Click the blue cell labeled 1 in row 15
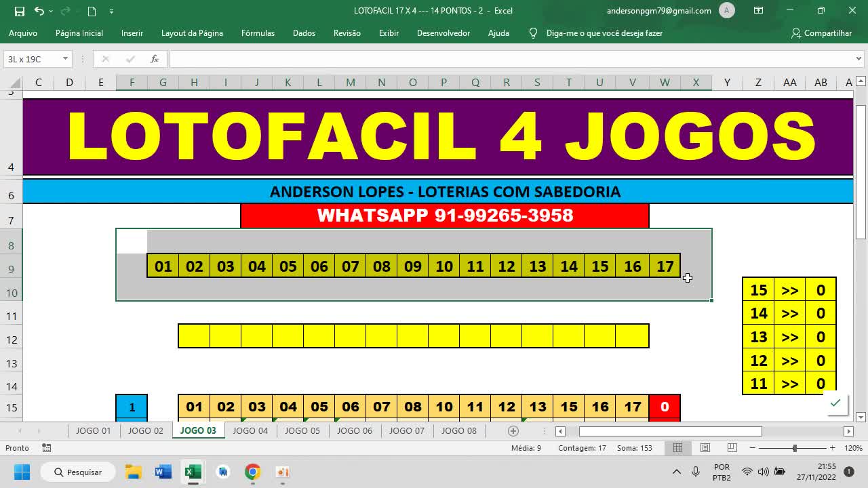The height and width of the screenshot is (488, 868). coord(132,407)
